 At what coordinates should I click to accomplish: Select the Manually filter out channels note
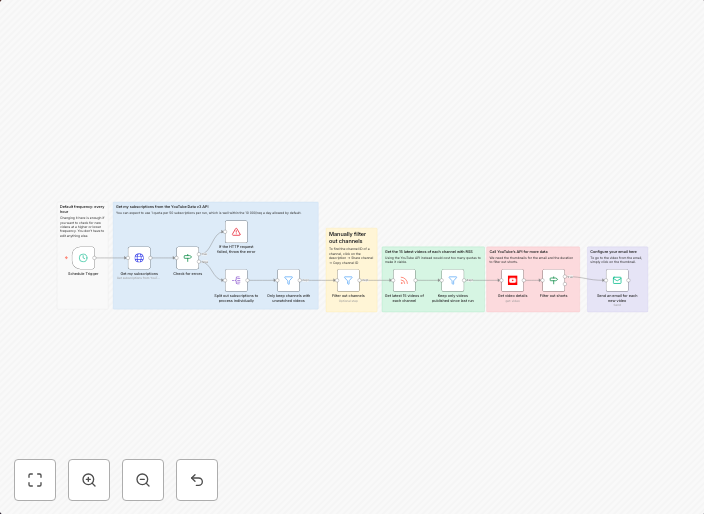(x=347, y=238)
